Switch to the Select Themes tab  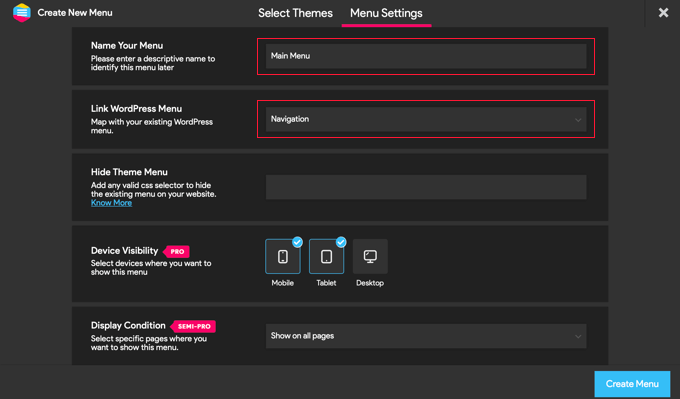[295, 13]
